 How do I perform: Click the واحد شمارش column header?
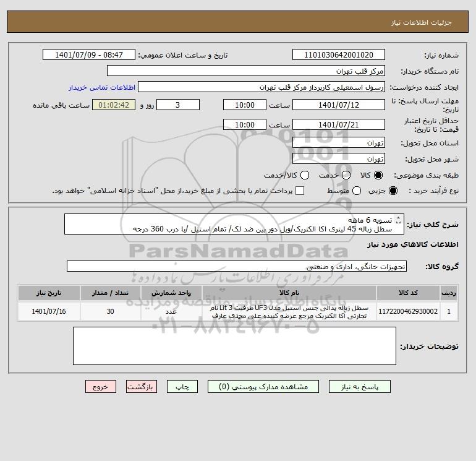tap(171, 293)
